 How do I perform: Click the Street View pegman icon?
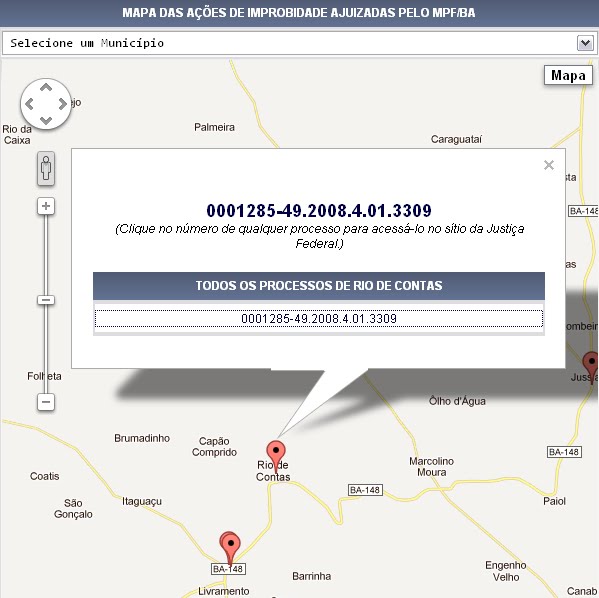tap(46, 169)
